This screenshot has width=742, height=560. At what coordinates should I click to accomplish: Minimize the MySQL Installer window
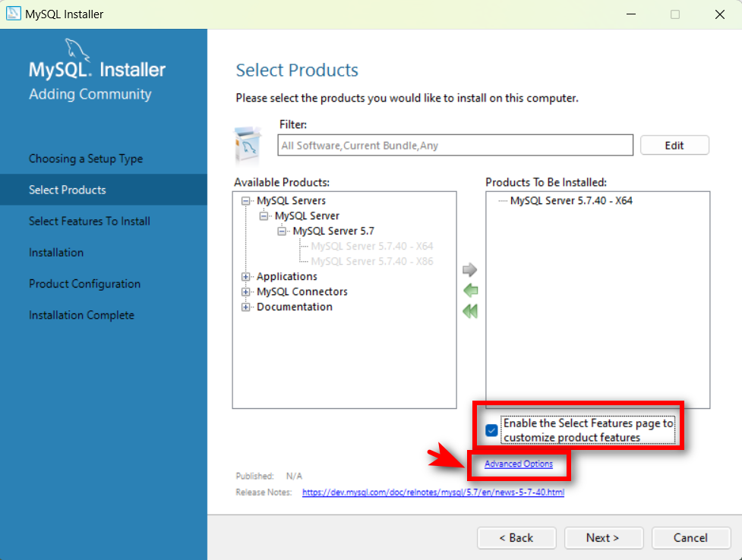coord(631,14)
